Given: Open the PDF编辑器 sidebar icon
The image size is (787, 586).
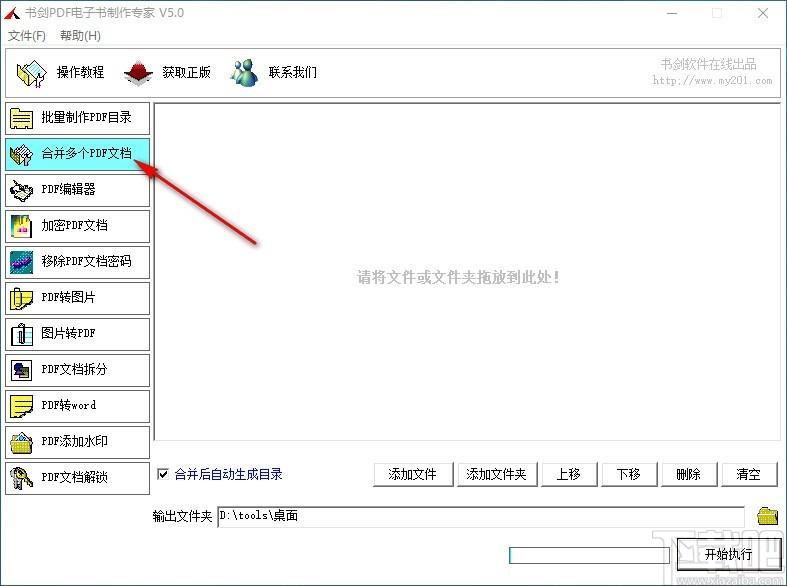Looking at the screenshot, I should (x=22, y=191).
